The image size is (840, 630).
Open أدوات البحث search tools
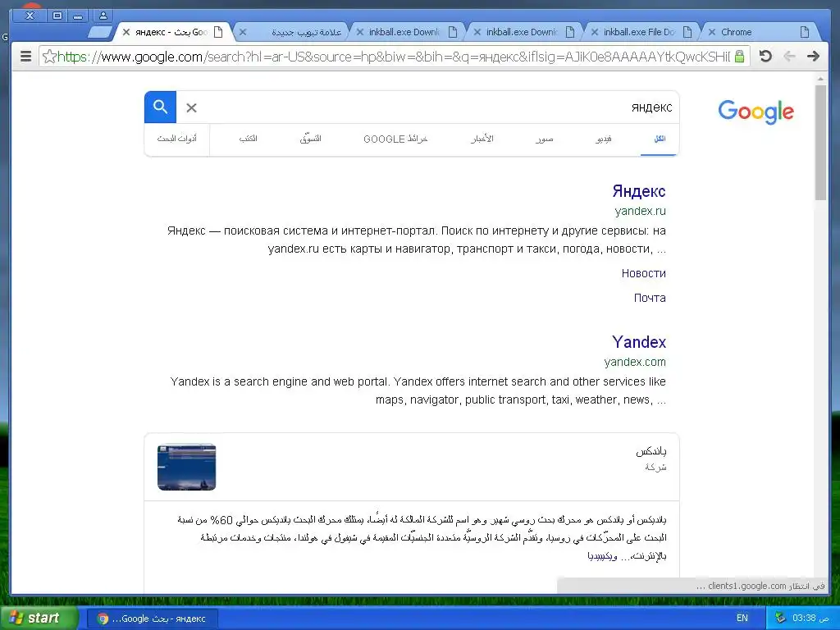coord(177,139)
